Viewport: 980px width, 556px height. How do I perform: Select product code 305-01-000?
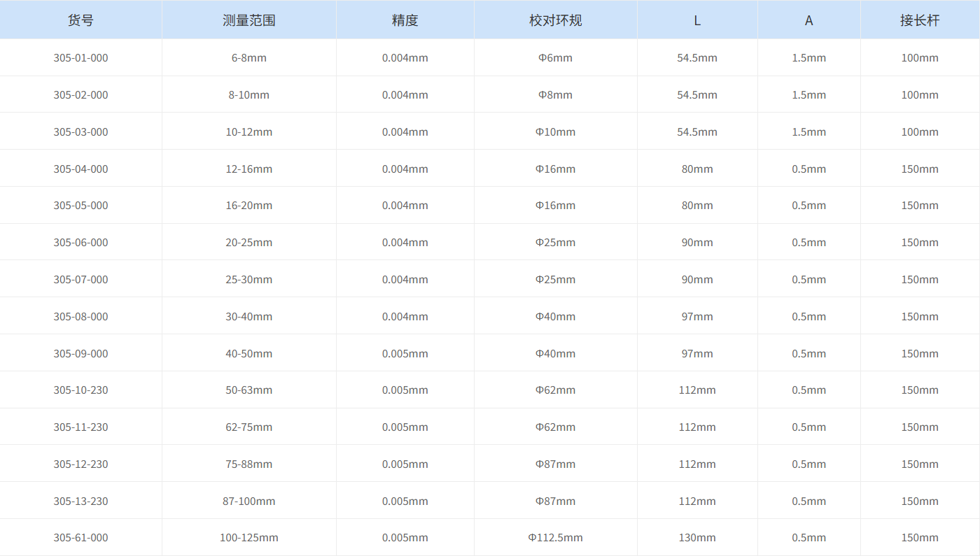pos(80,57)
